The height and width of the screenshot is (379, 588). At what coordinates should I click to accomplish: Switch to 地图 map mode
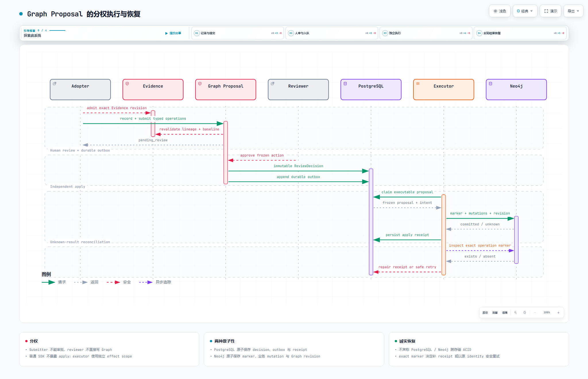coord(495,313)
